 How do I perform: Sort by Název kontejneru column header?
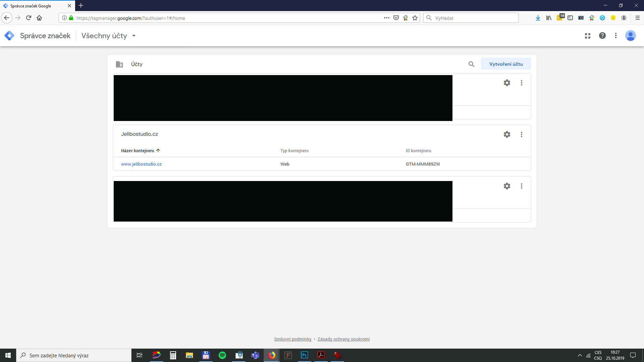tap(141, 150)
